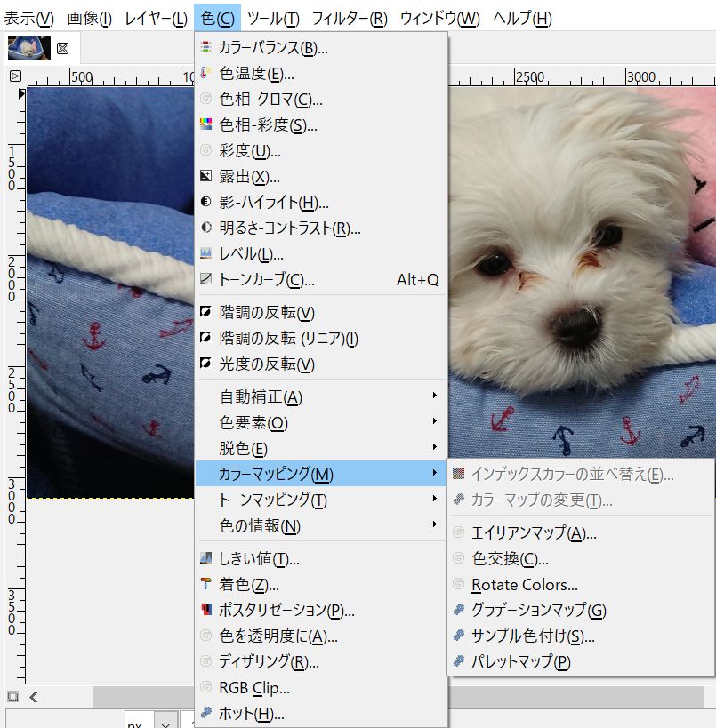
Task: Expand the 自動補正(A) submenu
Action: click(x=321, y=396)
